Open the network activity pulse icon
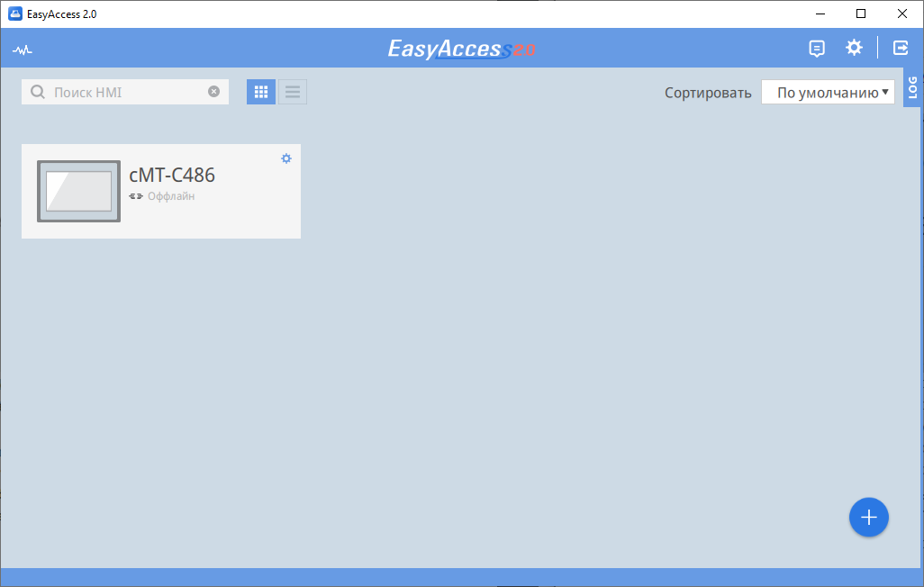 point(23,50)
